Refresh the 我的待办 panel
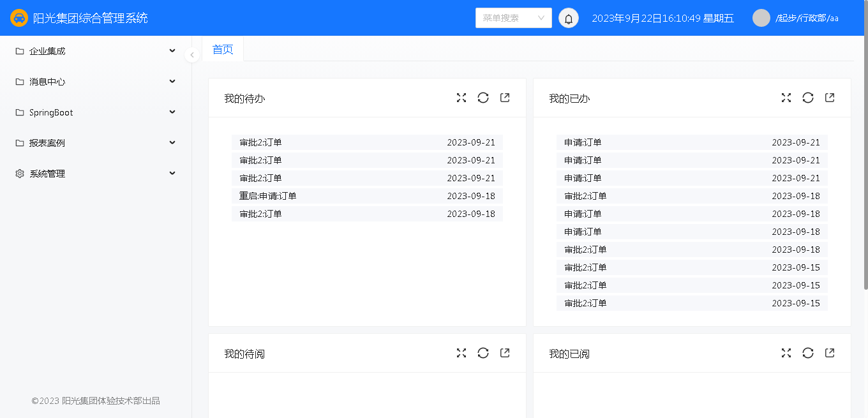Image resolution: width=868 pixels, height=418 pixels. (x=483, y=98)
